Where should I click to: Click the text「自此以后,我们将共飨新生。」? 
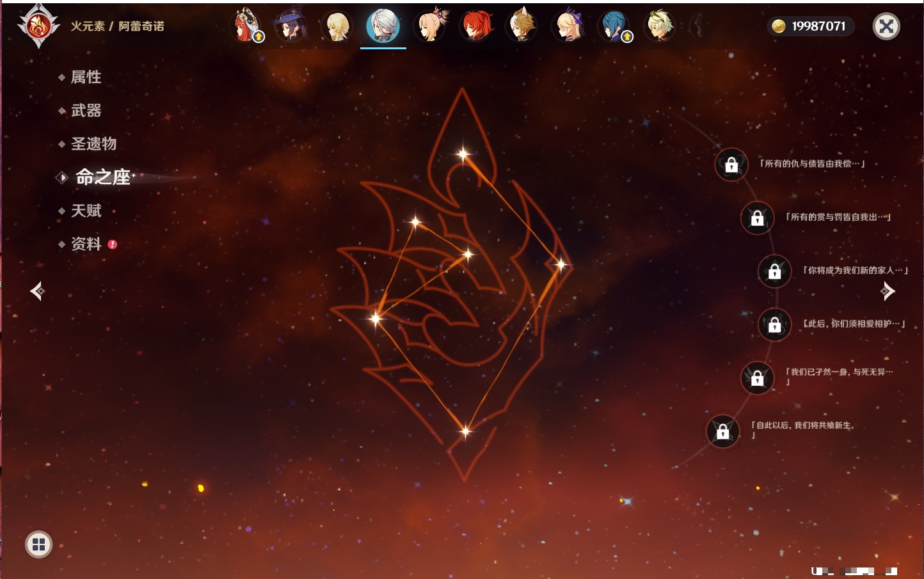pos(804,430)
